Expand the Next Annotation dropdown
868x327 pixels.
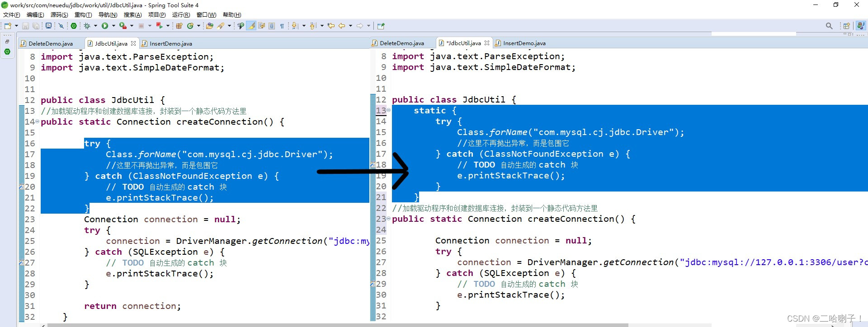tap(304, 26)
